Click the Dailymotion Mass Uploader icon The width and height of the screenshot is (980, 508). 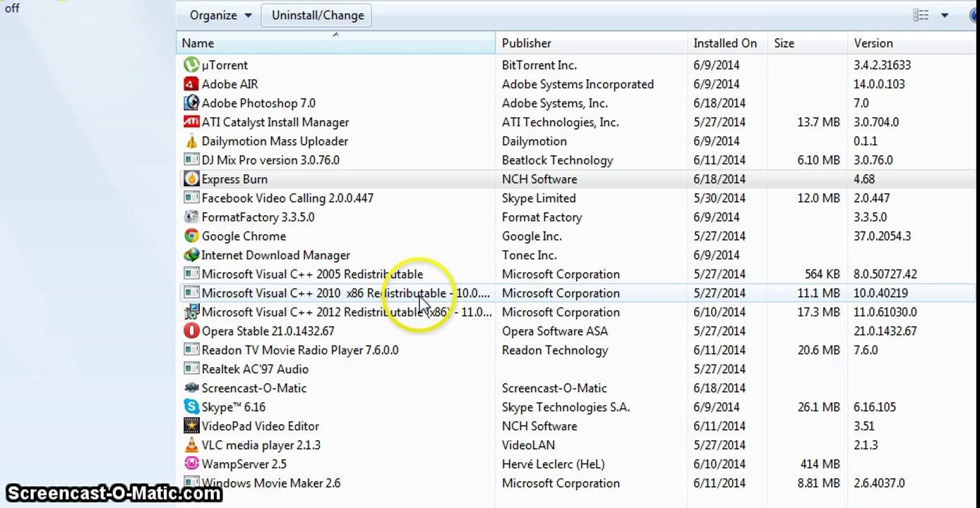[191, 141]
